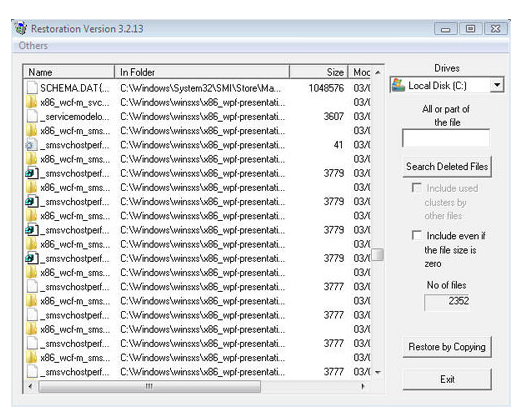Click Restore by Copying button

447,347
